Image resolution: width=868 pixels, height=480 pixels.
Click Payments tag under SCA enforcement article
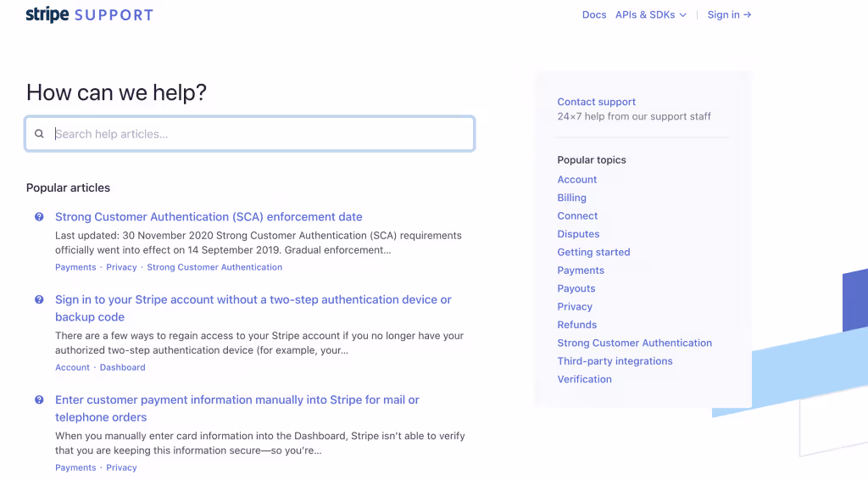pyautogui.click(x=75, y=267)
